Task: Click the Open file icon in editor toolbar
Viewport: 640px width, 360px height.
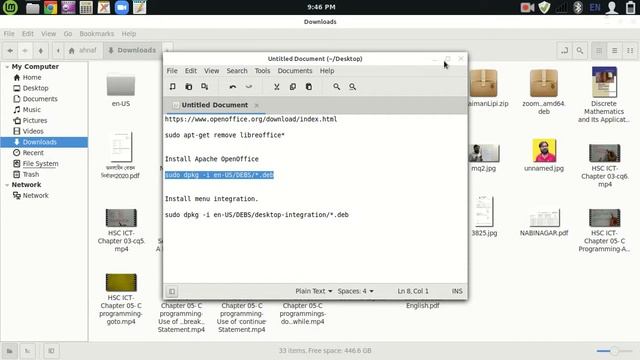Action: 189,87
